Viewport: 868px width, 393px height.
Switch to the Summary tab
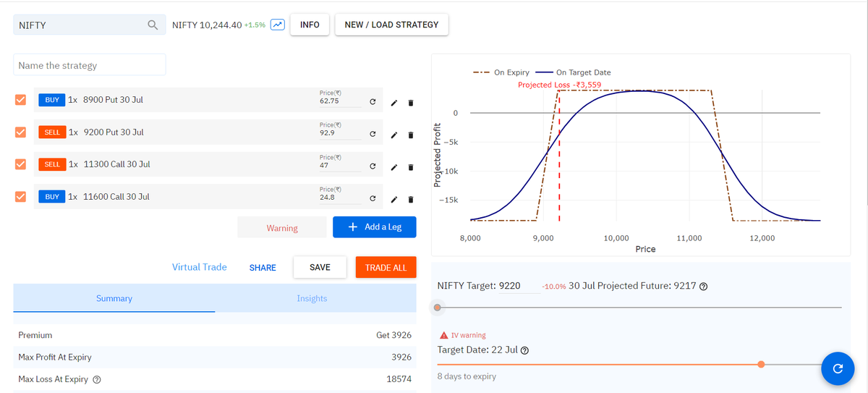click(x=114, y=298)
